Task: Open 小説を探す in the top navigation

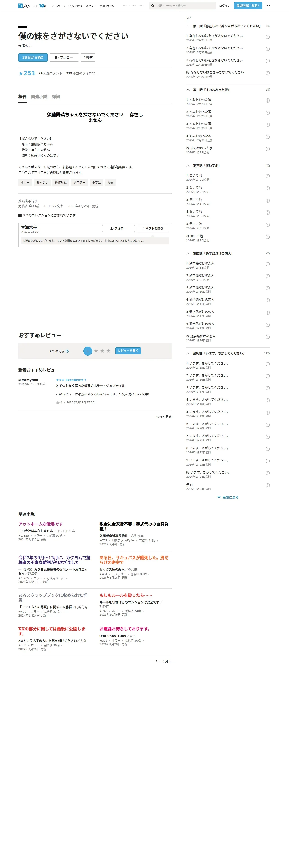Action: 75,6
